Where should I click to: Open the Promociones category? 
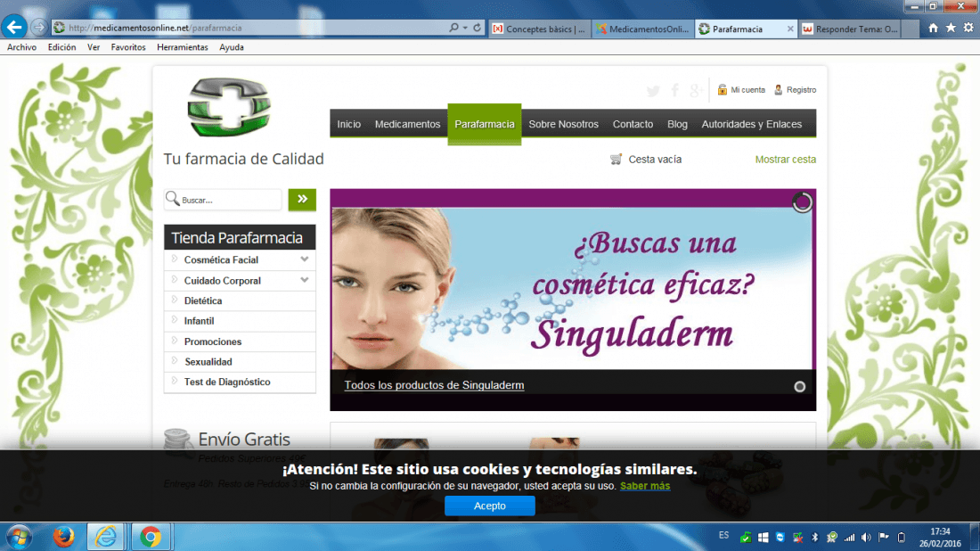point(213,341)
